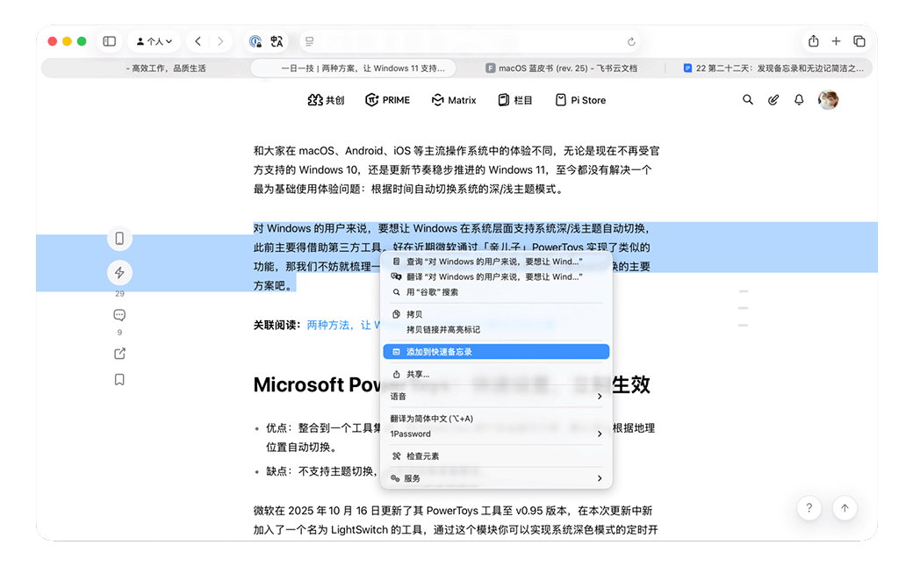Click the lightning charge icon with 29

click(119, 272)
